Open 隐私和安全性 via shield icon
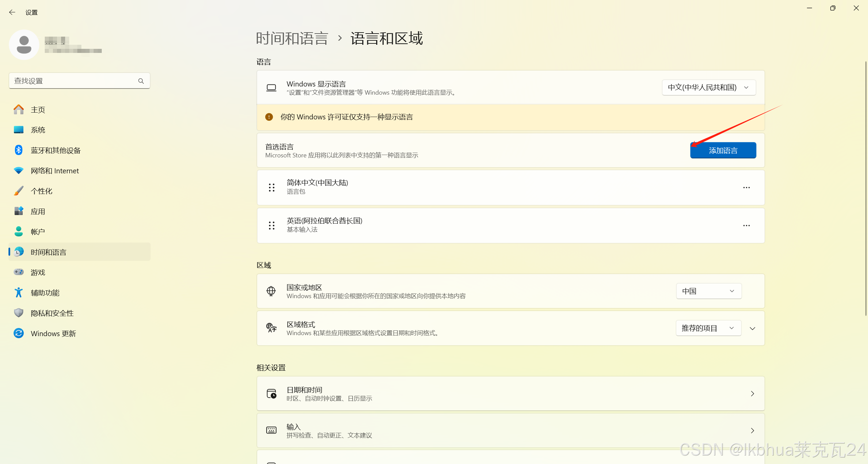The height and width of the screenshot is (464, 868). click(19, 313)
